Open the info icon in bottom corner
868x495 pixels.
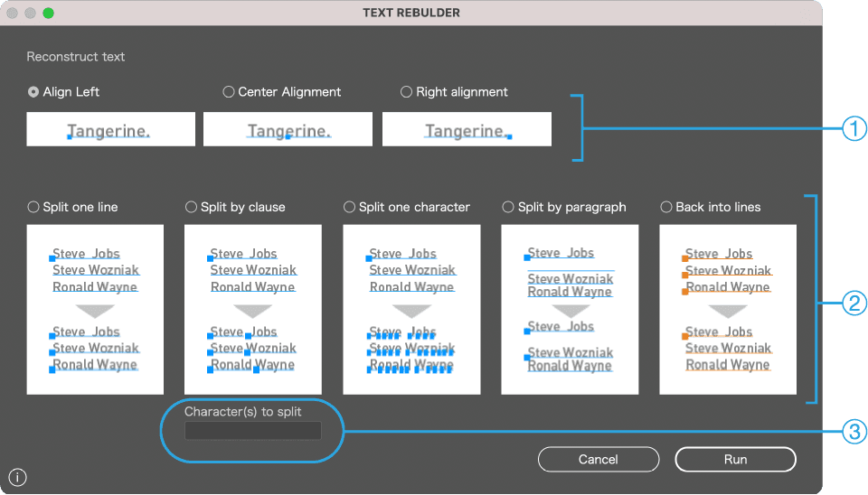(17, 478)
